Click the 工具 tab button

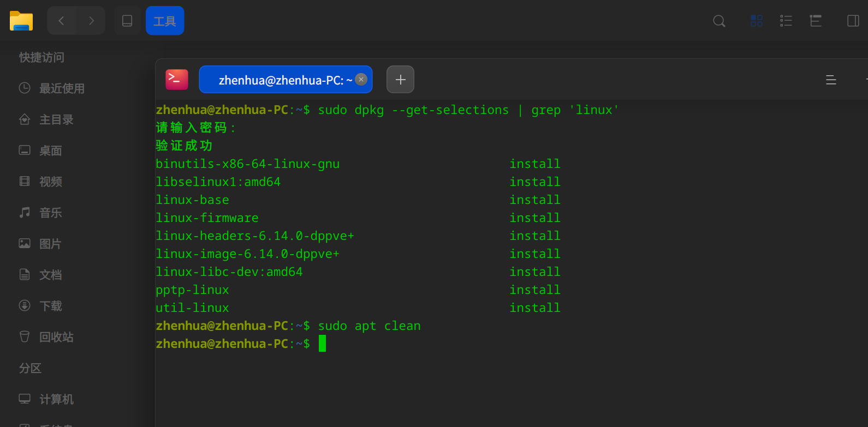165,21
